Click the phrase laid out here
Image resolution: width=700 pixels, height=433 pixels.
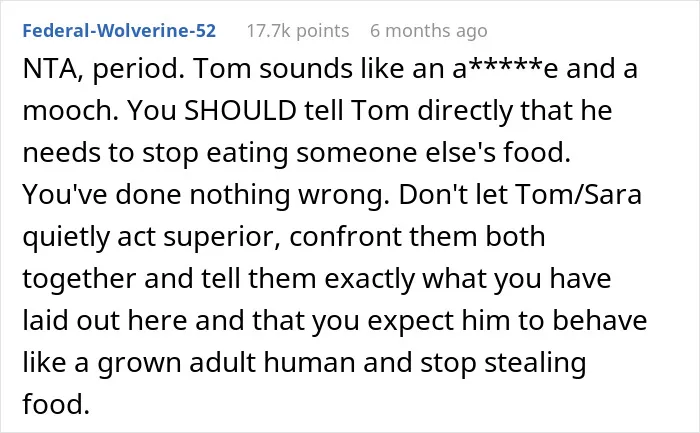(104, 320)
